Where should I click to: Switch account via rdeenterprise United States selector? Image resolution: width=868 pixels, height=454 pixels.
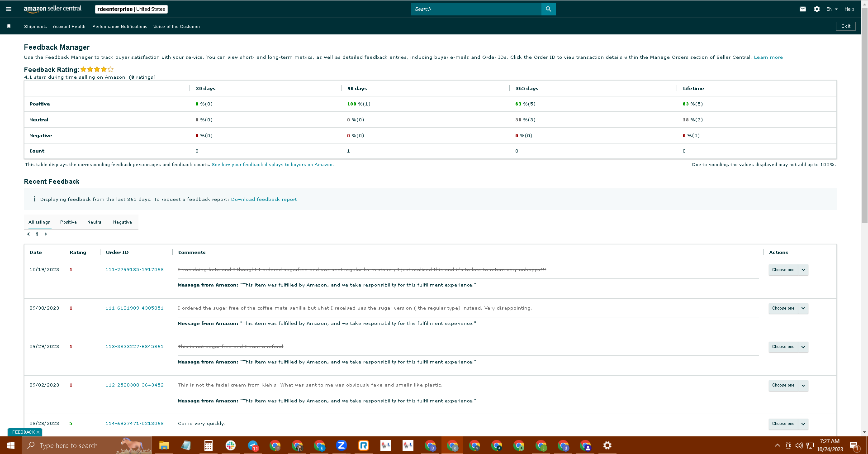tap(131, 9)
